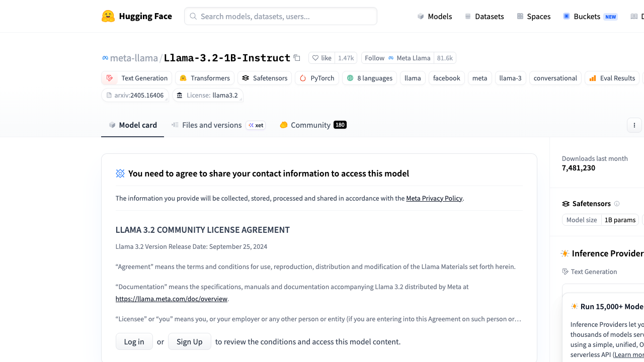Open the llama.meta.com/doc/overview link

click(x=172, y=299)
